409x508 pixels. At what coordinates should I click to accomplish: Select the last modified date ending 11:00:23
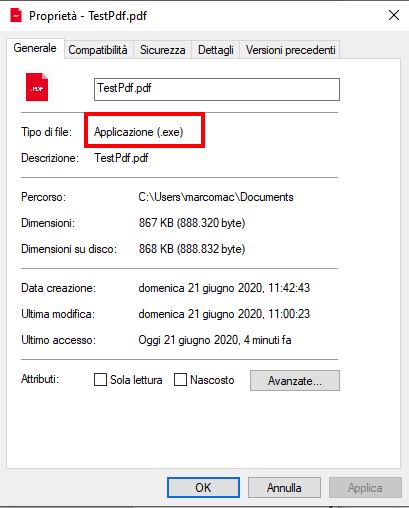tap(224, 314)
